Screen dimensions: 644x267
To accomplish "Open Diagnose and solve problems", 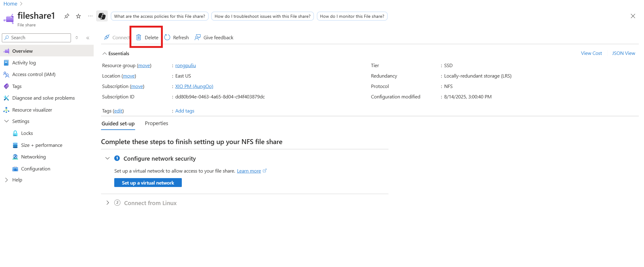I will click(x=44, y=98).
